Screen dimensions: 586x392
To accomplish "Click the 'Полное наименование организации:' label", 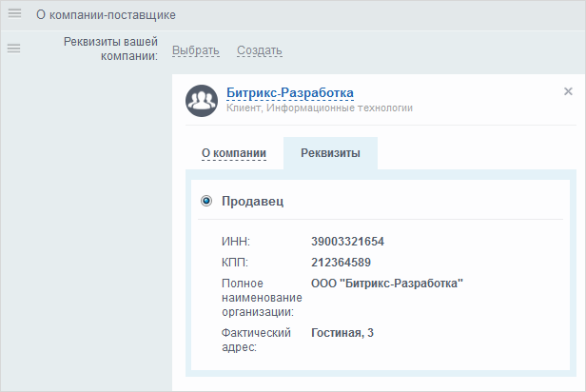I will click(262, 298).
